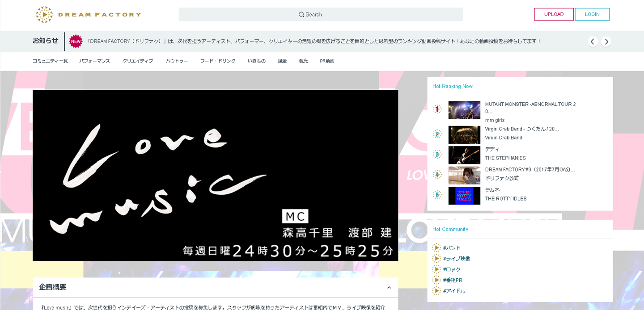Click rank 2 badge in Hot Ranking
The width and height of the screenshot is (644, 310).
click(x=437, y=134)
